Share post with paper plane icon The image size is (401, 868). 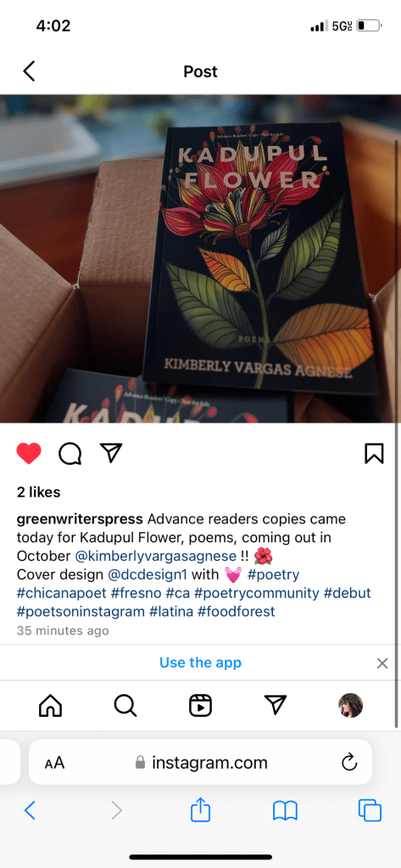click(110, 453)
